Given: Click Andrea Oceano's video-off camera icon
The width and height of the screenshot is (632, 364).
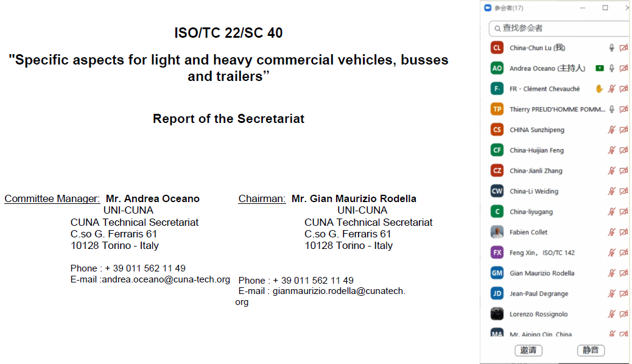Looking at the screenshot, I should [x=623, y=68].
